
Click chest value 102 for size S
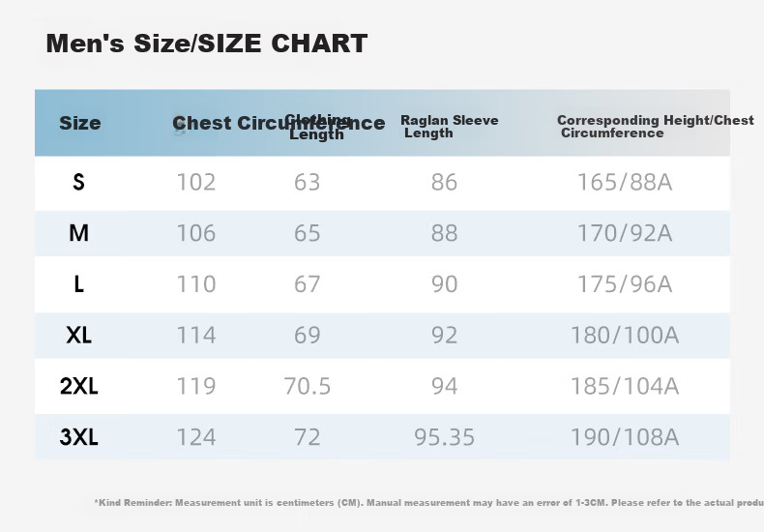point(196,182)
